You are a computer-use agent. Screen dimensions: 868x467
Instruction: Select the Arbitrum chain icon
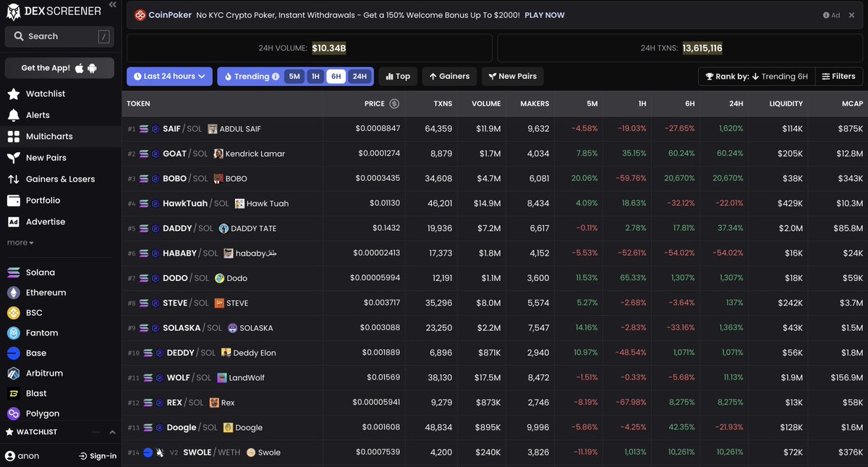tap(13, 374)
